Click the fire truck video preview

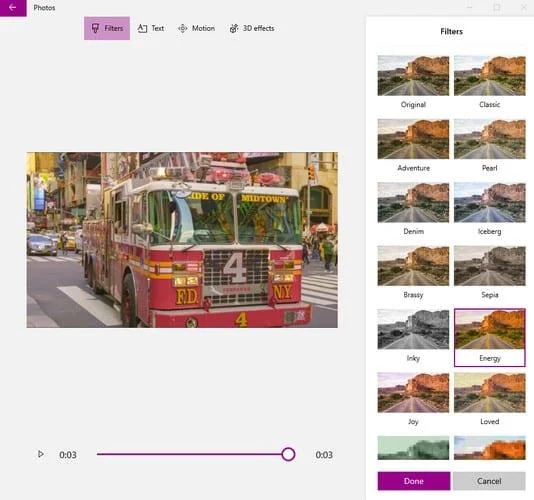tap(182, 240)
